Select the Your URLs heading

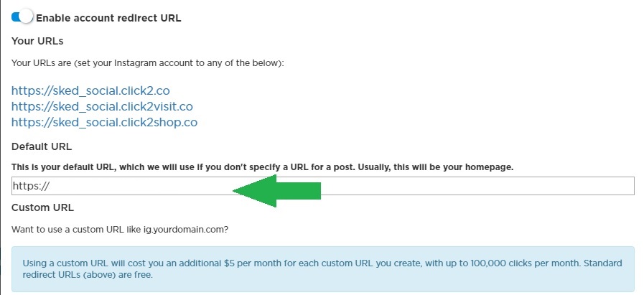tap(37, 41)
